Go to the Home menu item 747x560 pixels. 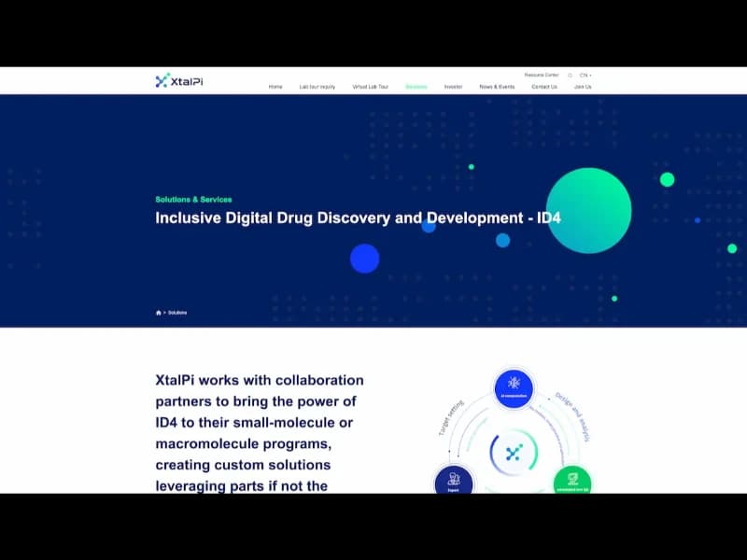pos(275,87)
